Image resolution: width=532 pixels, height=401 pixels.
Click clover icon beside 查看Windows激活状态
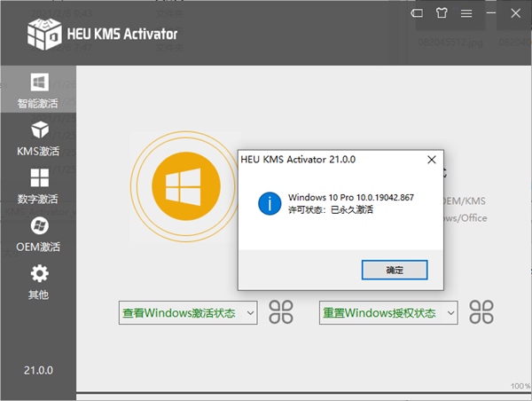pos(281,311)
